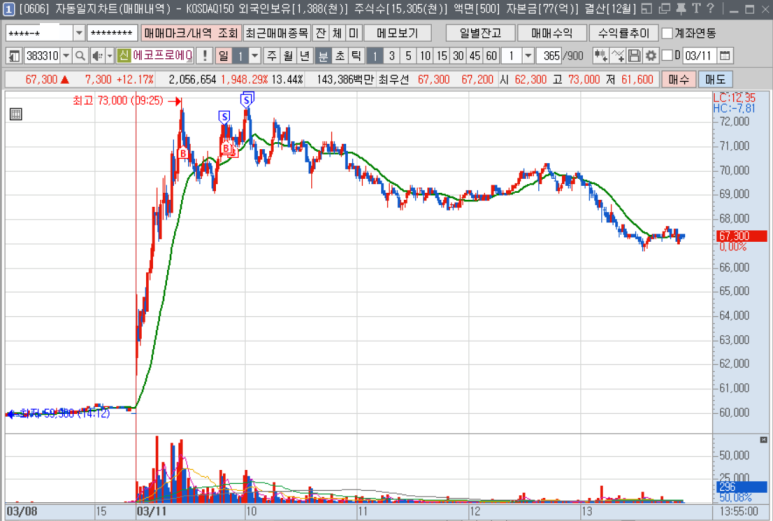
Task: Open the 일별잔고 daily balance view
Action: click(480, 33)
